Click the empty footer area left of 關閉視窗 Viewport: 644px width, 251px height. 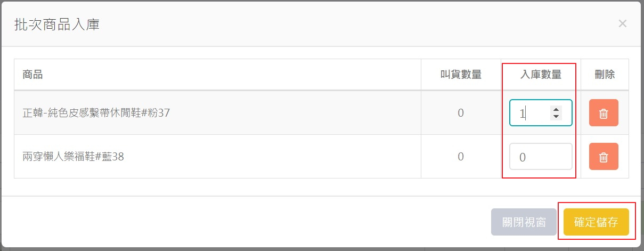pyautogui.click(x=245, y=222)
